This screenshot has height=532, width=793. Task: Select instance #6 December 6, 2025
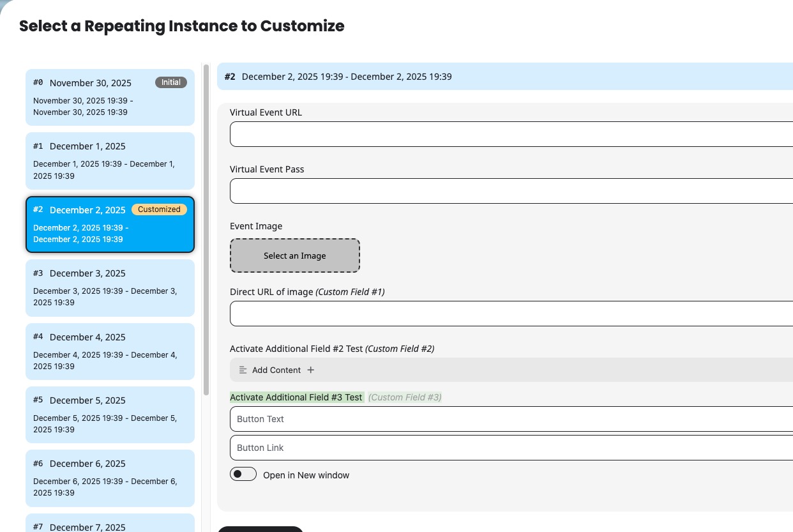[x=110, y=478]
